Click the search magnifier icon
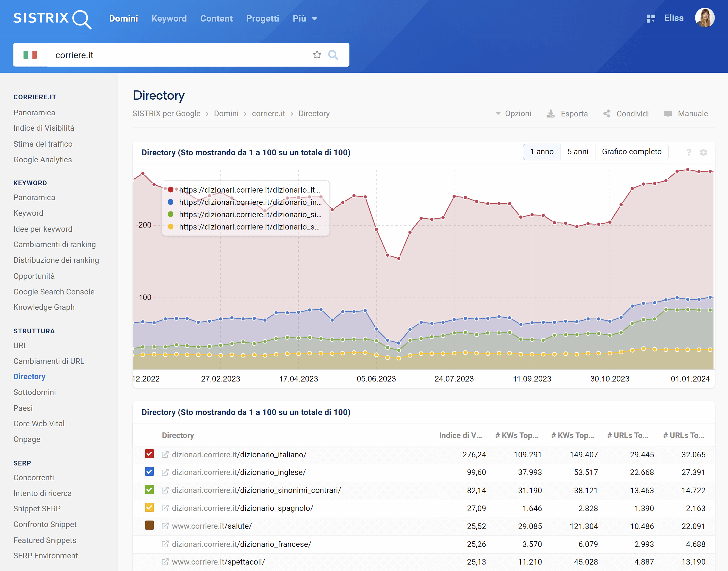The height and width of the screenshot is (571, 728). coord(333,55)
